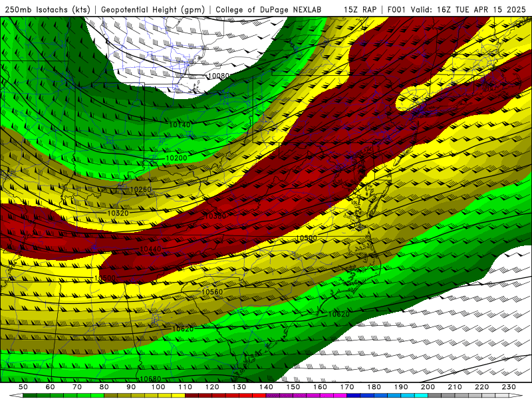The width and height of the screenshot is (532, 399).
Task: Pick the bright magenta swatch just before 170
Action: [340, 396]
